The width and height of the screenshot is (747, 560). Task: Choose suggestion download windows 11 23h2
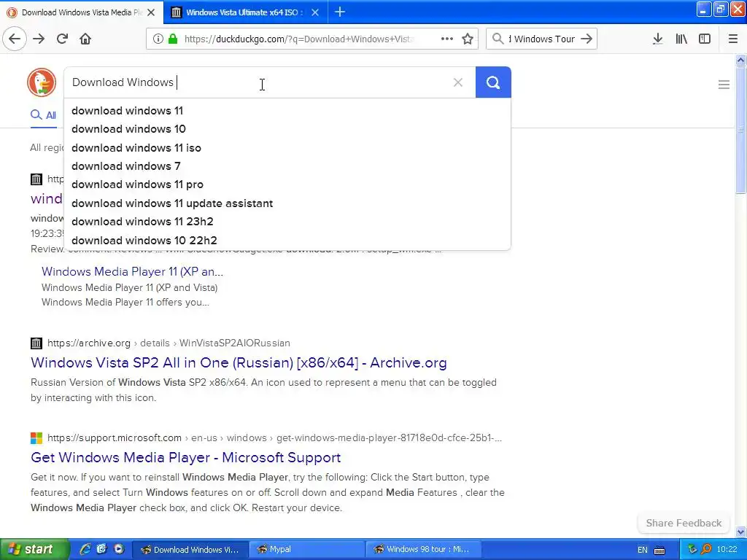point(287,222)
